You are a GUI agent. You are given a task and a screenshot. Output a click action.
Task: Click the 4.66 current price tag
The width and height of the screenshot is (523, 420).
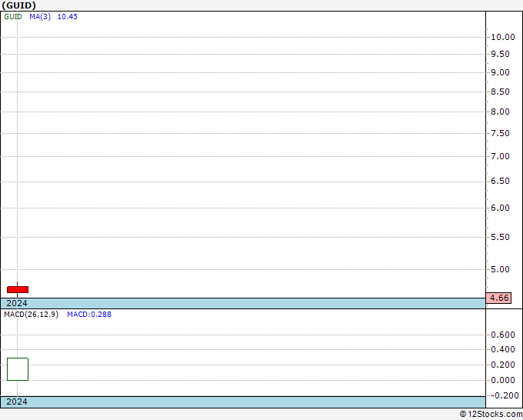pos(498,298)
